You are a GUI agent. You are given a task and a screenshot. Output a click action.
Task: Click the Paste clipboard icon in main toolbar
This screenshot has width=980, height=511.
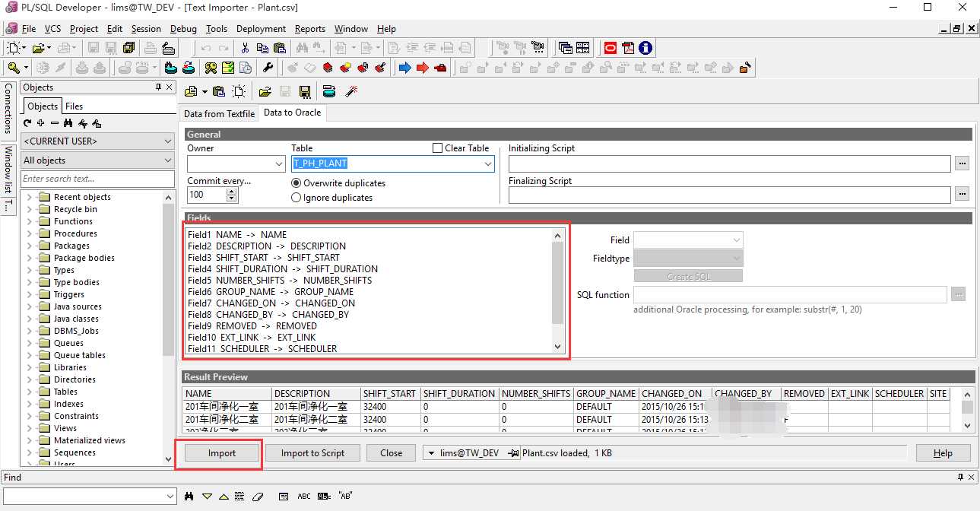[x=281, y=48]
